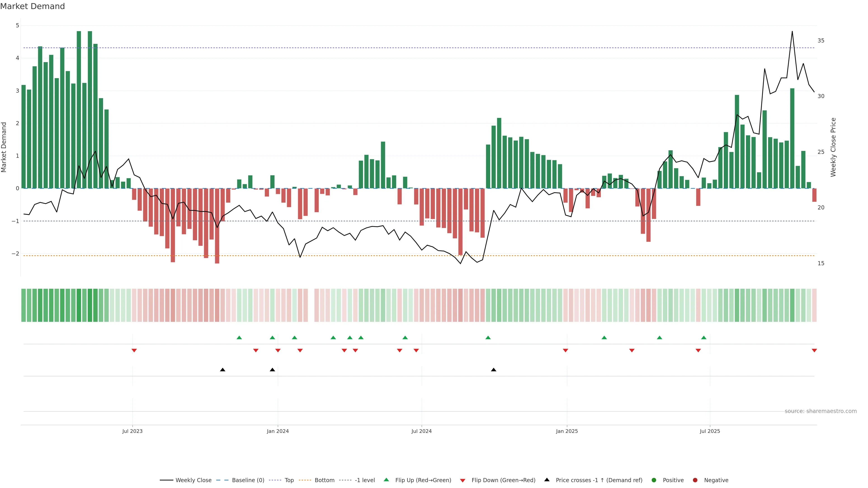Click first black price-cross marker triangle
The height and width of the screenshot is (488, 868).
[222, 370]
